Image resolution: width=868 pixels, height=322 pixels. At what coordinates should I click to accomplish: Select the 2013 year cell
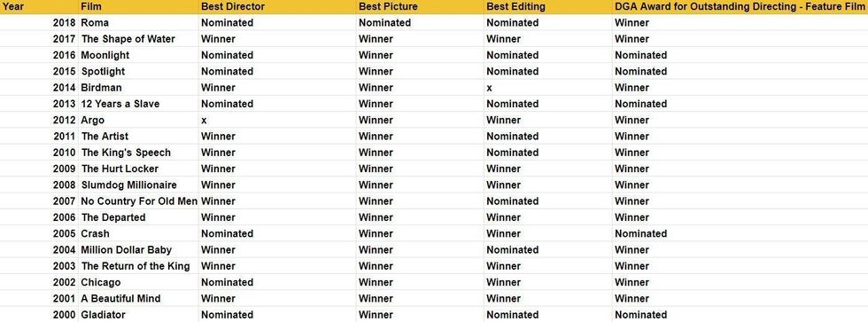click(39, 104)
